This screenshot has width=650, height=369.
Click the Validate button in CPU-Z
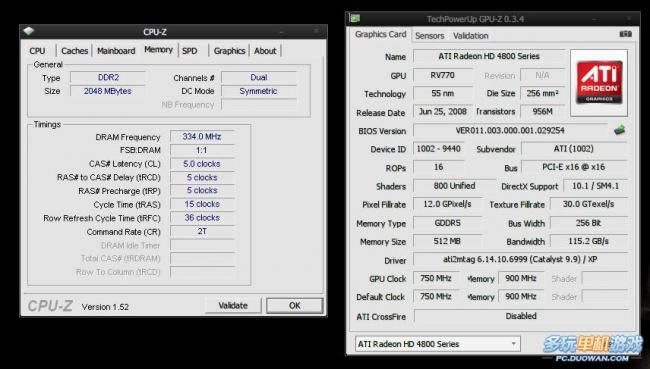(233, 306)
